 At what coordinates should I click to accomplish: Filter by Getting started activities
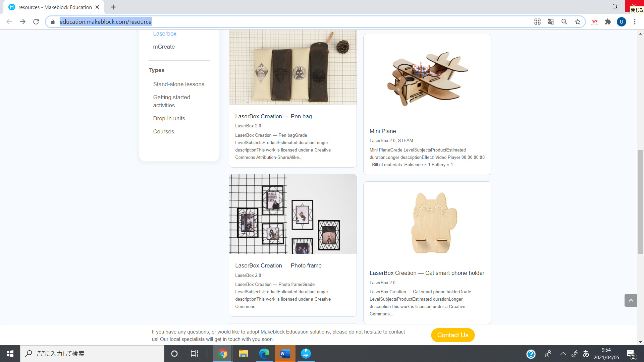pos(172,101)
